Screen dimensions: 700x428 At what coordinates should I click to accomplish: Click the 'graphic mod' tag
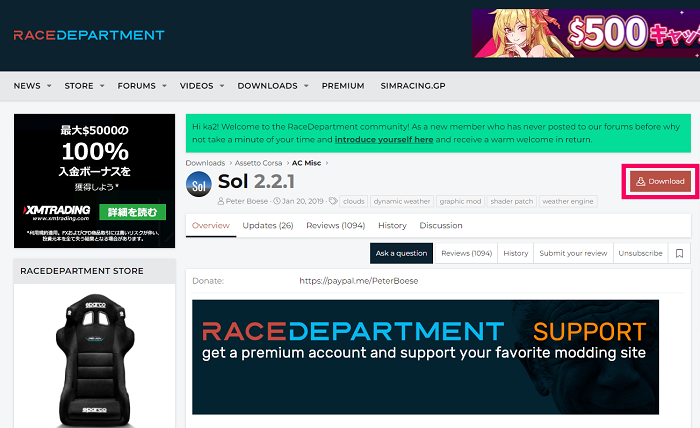(x=460, y=201)
